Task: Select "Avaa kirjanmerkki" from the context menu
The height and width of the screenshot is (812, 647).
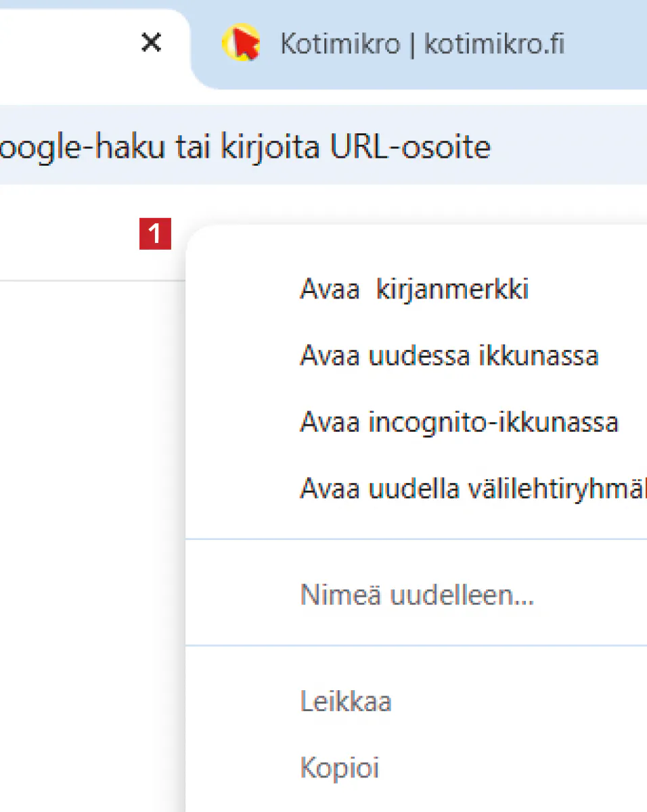Action: coord(414,290)
